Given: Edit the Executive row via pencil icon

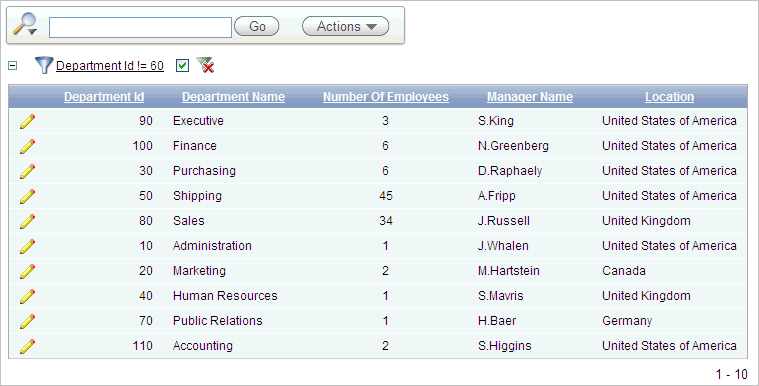Looking at the screenshot, I should 28,121.
